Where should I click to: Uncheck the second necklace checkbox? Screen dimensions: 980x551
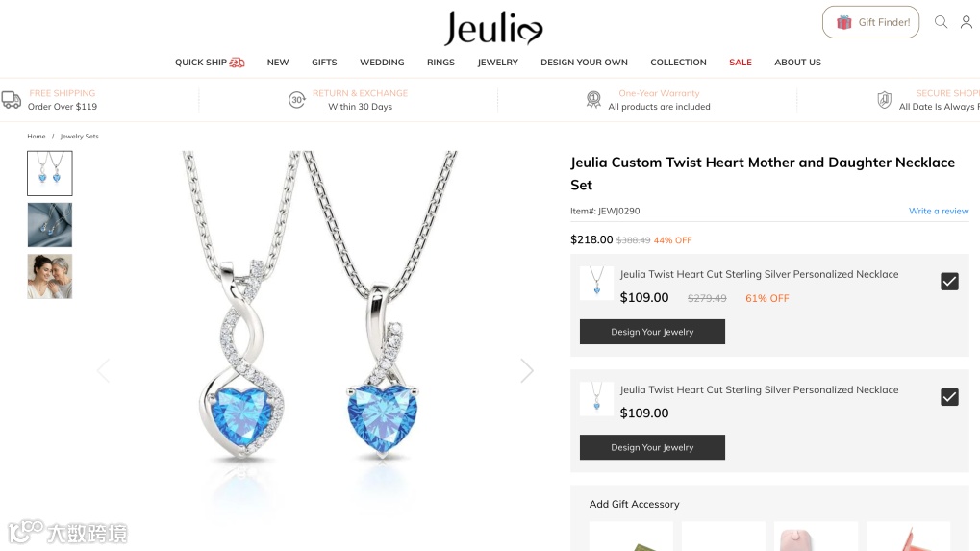coord(949,397)
